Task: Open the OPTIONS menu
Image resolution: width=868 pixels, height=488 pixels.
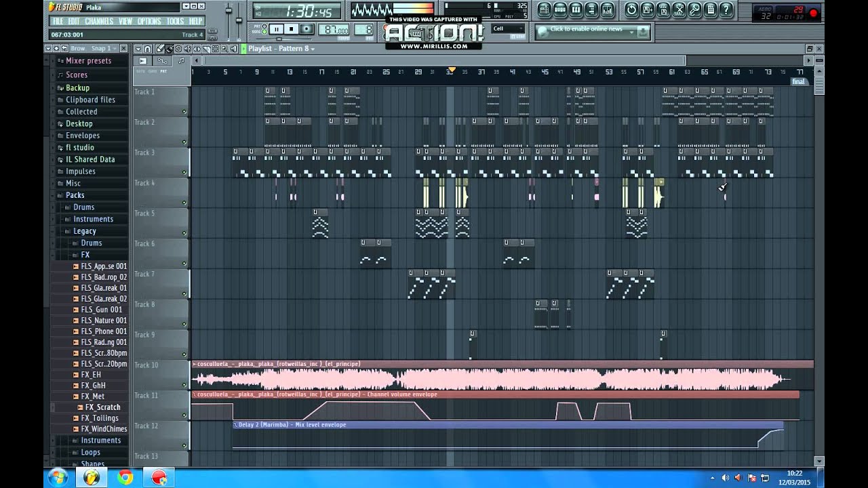Action: click(x=149, y=21)
